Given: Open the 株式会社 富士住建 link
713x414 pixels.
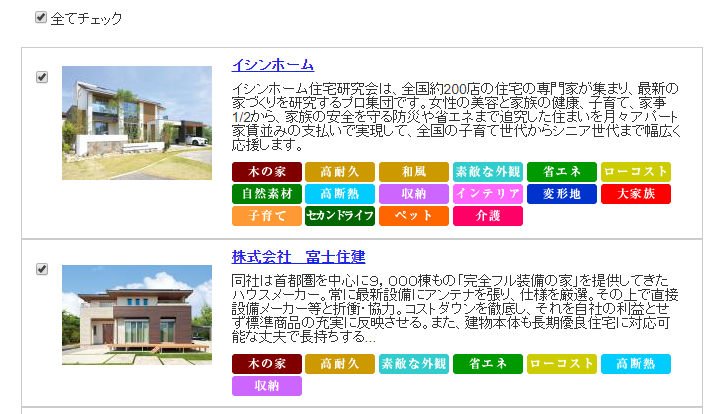Looking at the screenshot, I should [298, 257].
